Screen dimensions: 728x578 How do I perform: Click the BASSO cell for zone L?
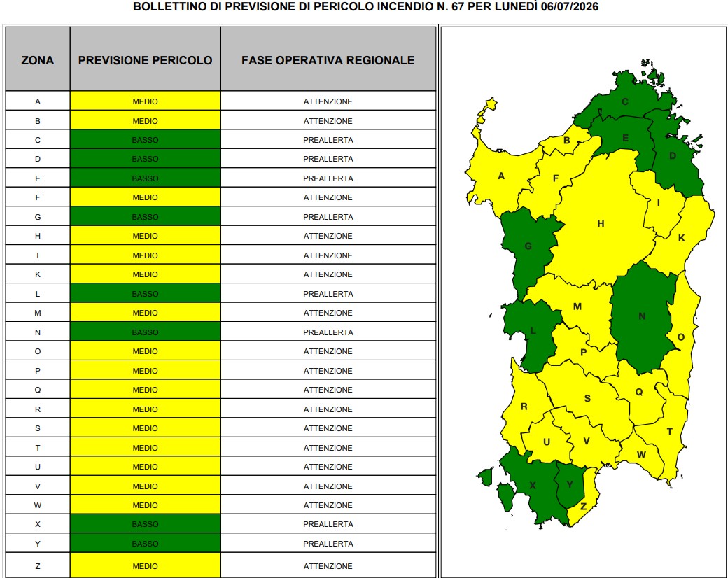[146, 294]
